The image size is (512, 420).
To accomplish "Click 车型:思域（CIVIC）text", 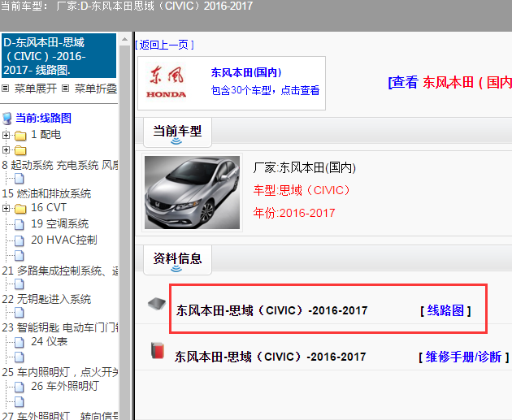I will pos(302,190).
